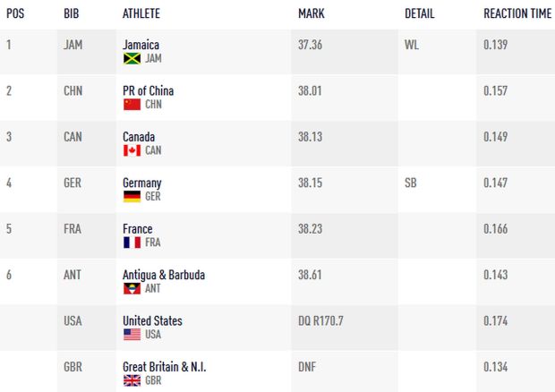Click the ATHLETE column header

tap(141, 13)
